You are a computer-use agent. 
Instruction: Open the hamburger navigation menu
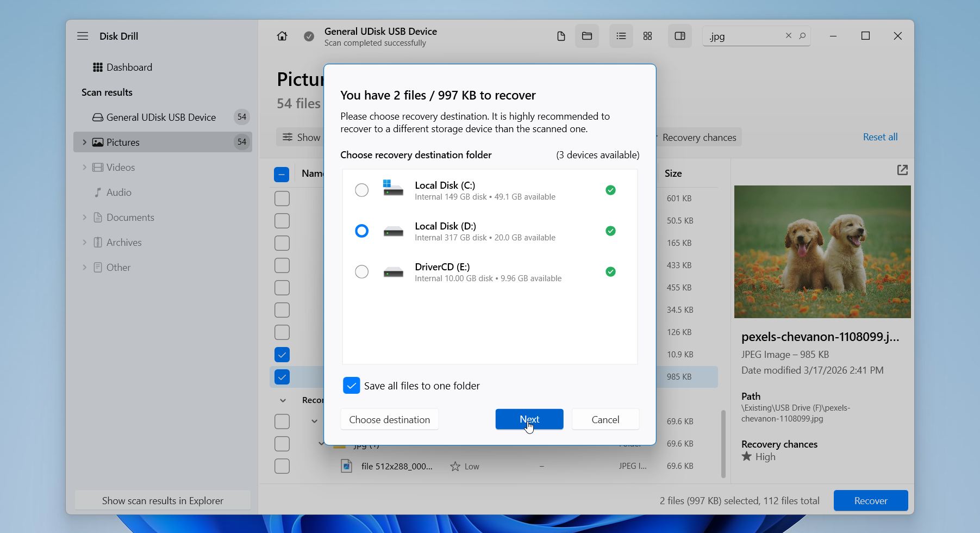click(83, 36)
